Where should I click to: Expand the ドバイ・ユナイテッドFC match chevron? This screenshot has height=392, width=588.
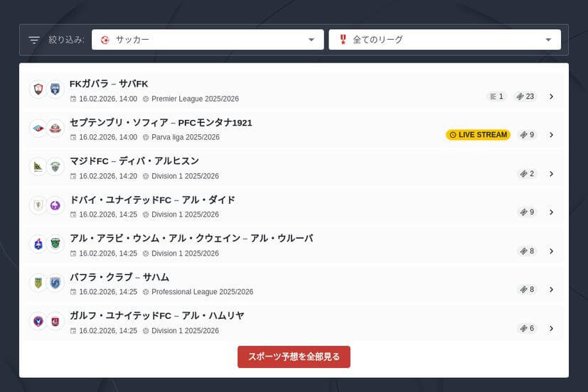[x=552, y=212]
